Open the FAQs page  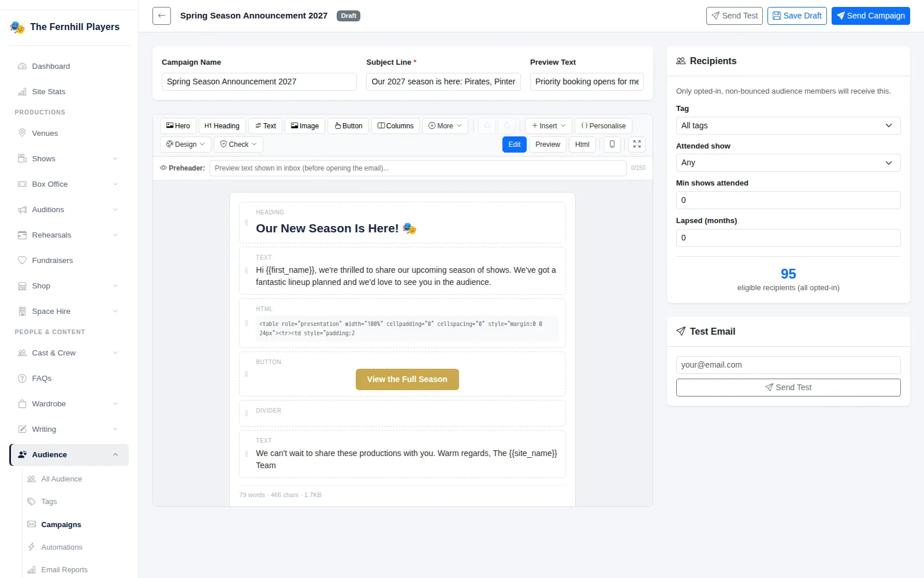(x=69, y=379)
